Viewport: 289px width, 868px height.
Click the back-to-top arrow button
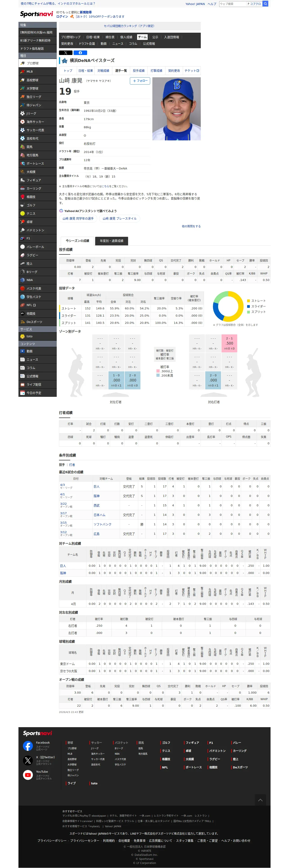[x=260, y=800]
